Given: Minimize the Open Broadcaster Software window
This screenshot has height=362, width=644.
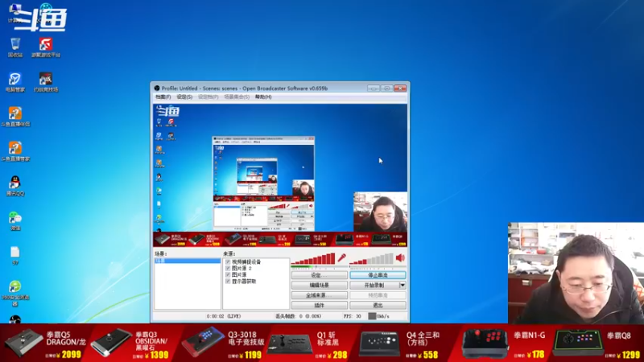Looking at the screenshot, I should coord(374,88).
